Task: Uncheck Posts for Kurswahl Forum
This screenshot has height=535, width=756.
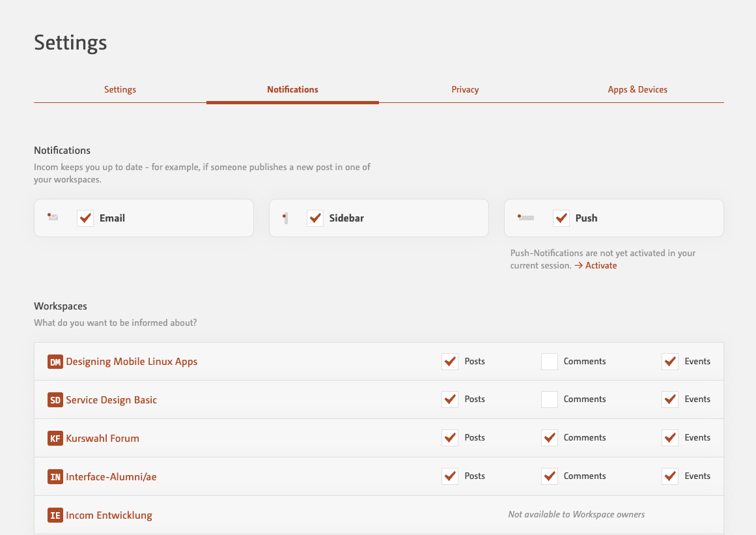Action: coord(450,438)
